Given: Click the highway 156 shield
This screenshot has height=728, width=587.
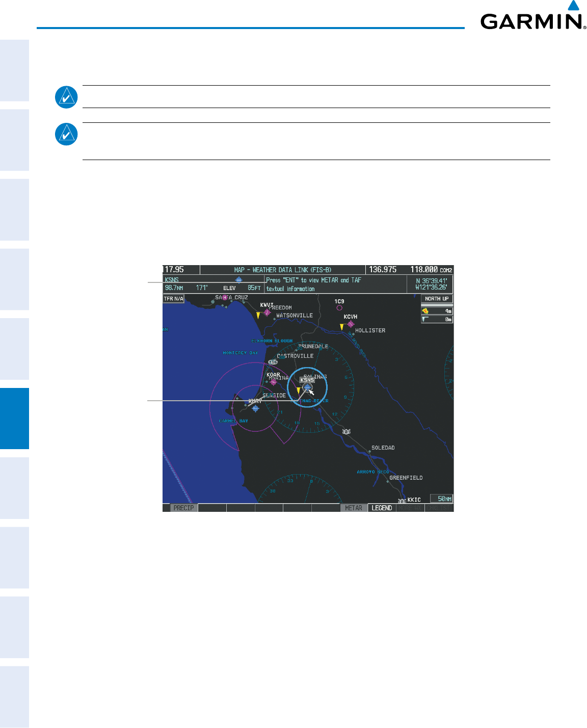Looking at the screenshot, I should point(273,362).
